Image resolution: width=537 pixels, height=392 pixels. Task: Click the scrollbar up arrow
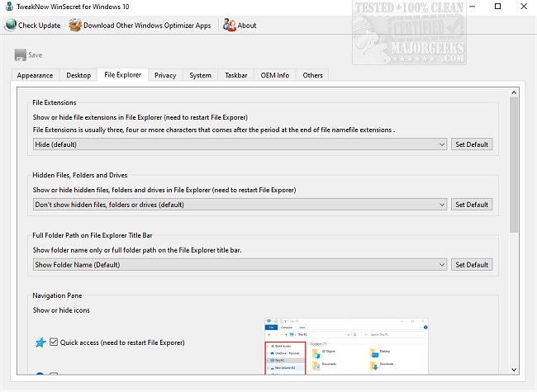[514, 92]
